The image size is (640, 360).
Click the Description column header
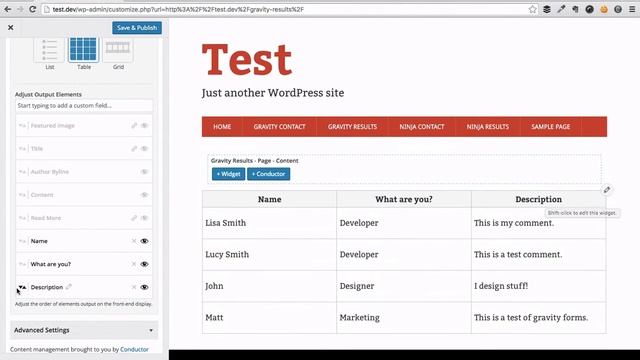[538, 199]
